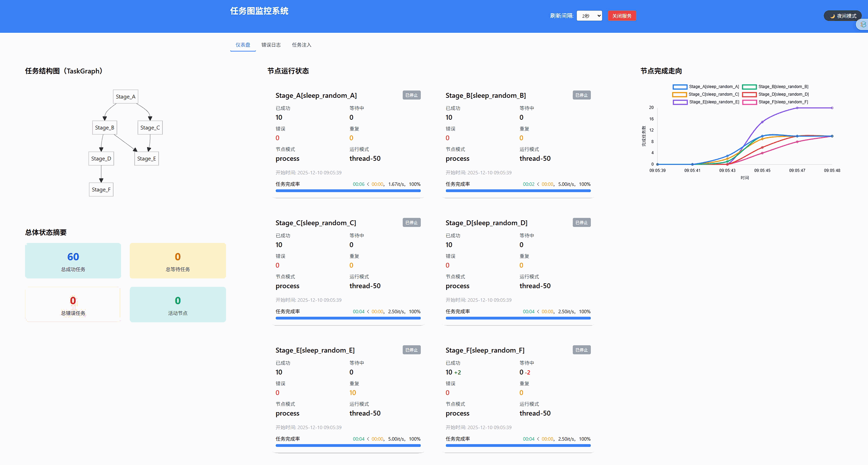Click the 00:02 elapsed time in the Stage_B card
The height and width of the screenshot is (465, 868).
coord(529,184)
